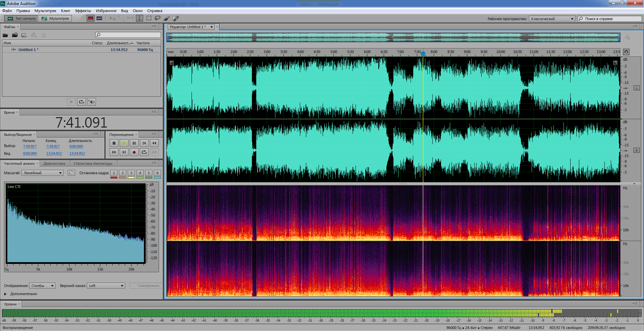The height and width of the screenshot is (331, 644).
Task: Open the Эффекты menu
Action: click(x=83, y=11)
